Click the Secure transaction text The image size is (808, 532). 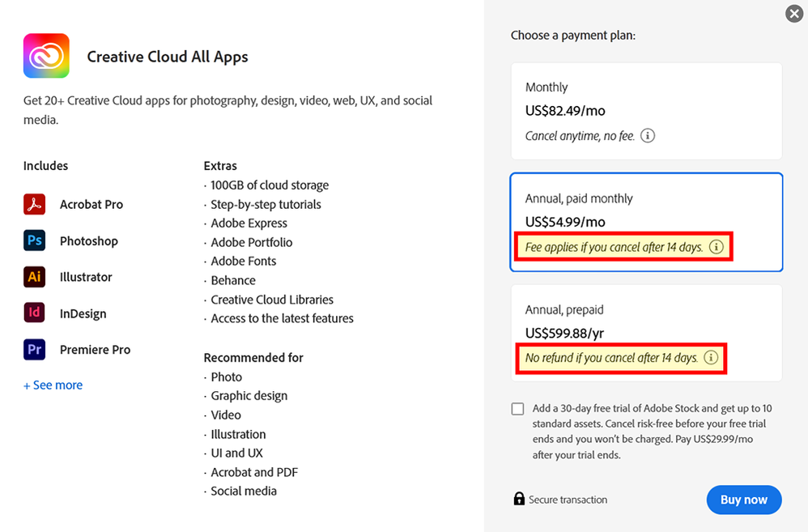pos(568,500)
